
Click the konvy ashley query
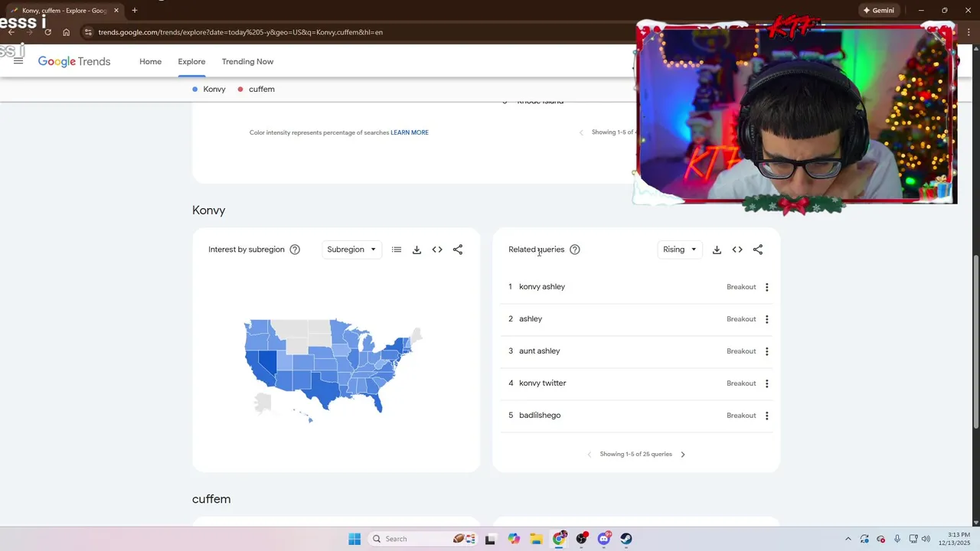pyautogui.click(x=542, y=287)
